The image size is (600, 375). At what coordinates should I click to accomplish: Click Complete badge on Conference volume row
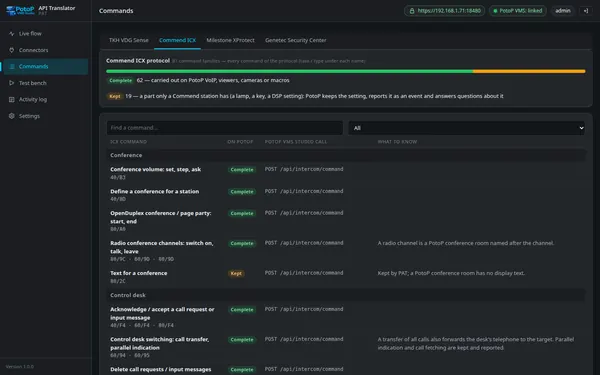click(x=242, y=170)
